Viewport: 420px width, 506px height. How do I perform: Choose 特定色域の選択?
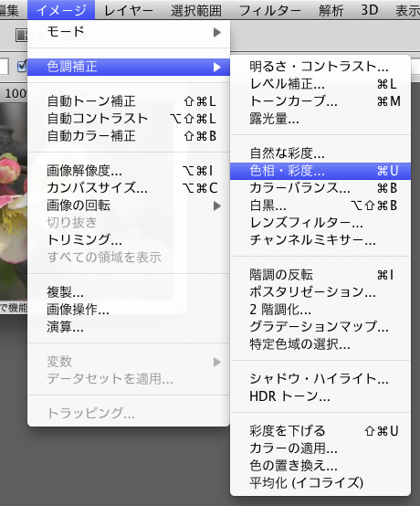click(x=320, y=344)
